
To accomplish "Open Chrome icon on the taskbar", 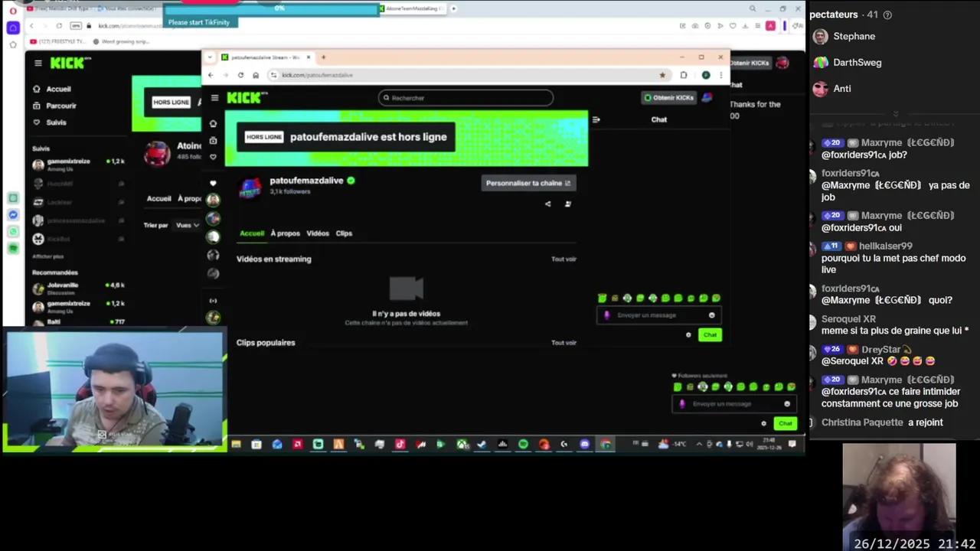I will (606, 445).
